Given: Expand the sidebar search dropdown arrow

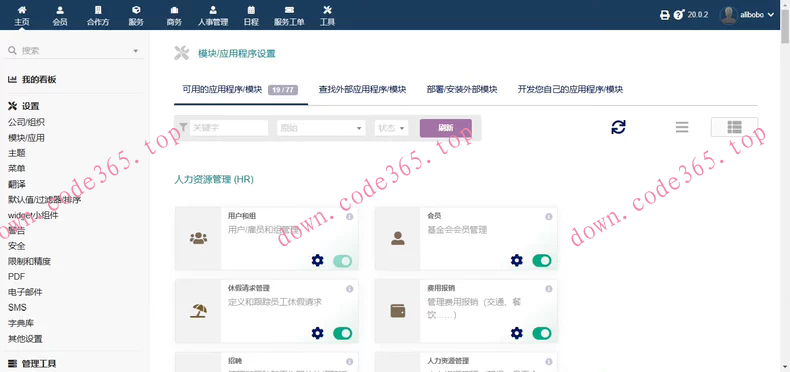Looking at the screenshot, I should pos(136,51).
